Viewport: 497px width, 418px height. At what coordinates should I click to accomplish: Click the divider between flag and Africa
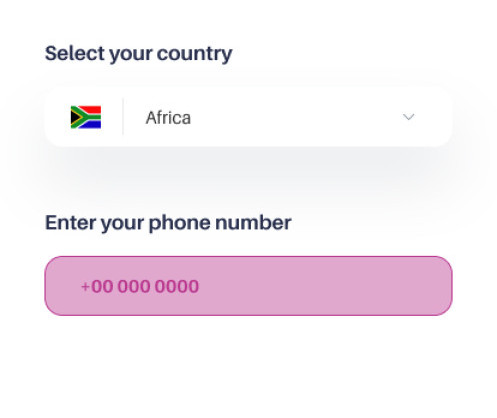click(x=123, y=117)
